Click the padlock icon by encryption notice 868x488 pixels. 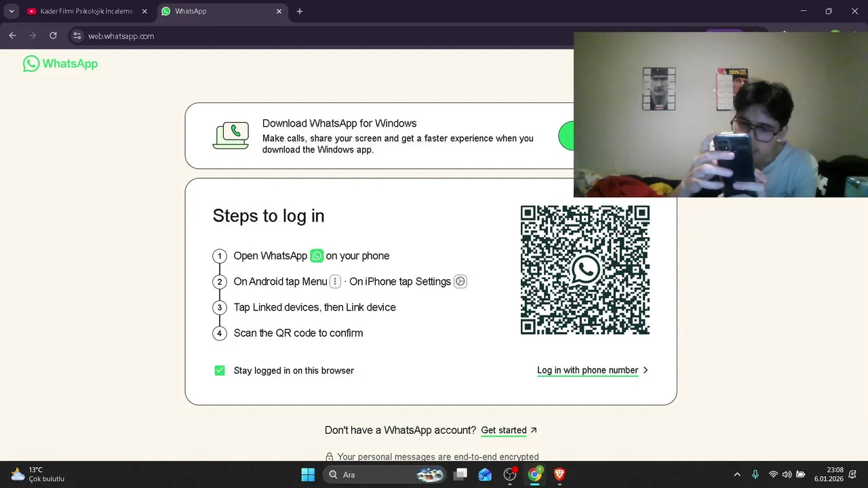[x=329, y=457]
